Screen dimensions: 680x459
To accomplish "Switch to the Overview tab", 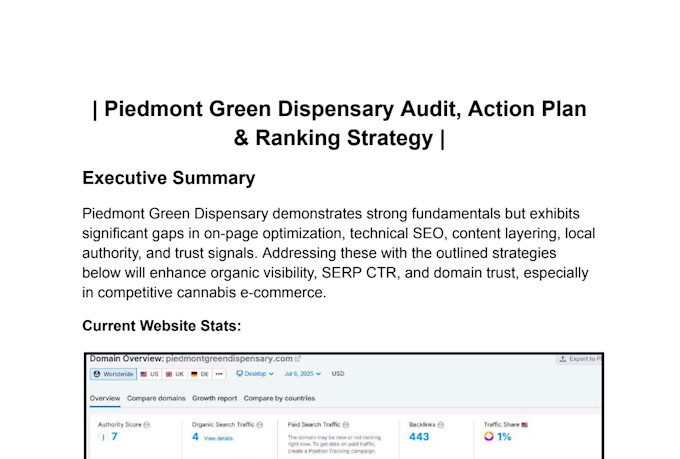I will coord(105,398).
